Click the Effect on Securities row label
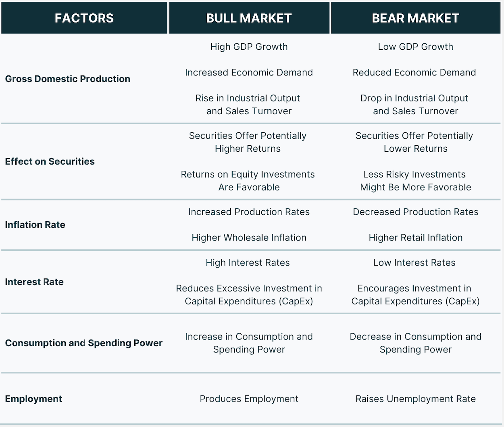 50,161
